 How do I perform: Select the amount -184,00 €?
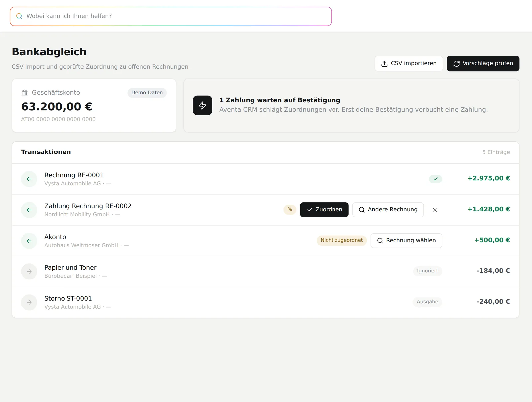pos(493,271)
